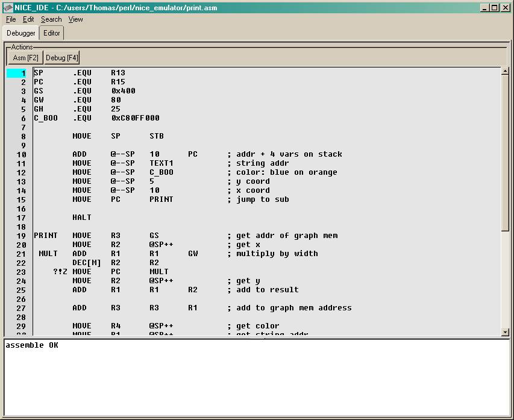Minimize the NICE_IDE window
Image resolution: width=514 pixels, height=420 pixels.
click(485, 8)
